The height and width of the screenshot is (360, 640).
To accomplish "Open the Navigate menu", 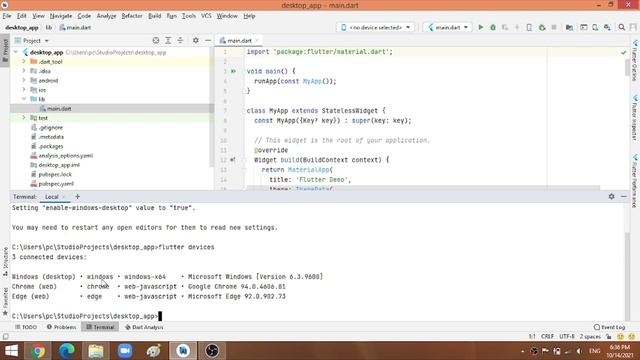I will coord(61,16).
